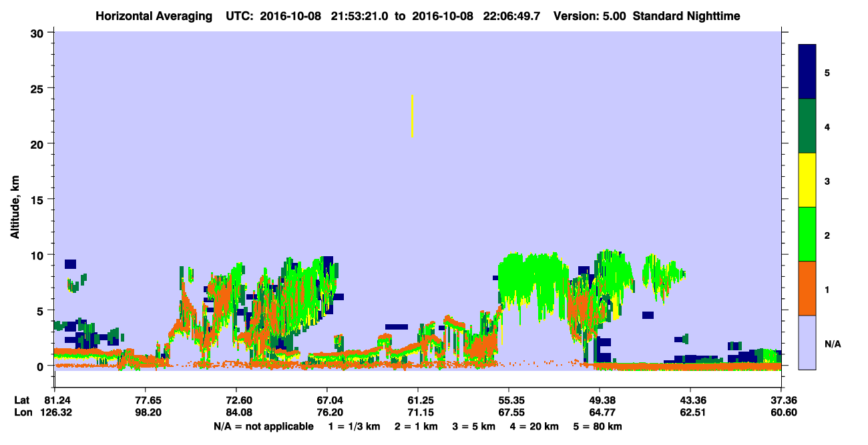
Task: Click the 25 altitude tick label
Action: (39, 88)
